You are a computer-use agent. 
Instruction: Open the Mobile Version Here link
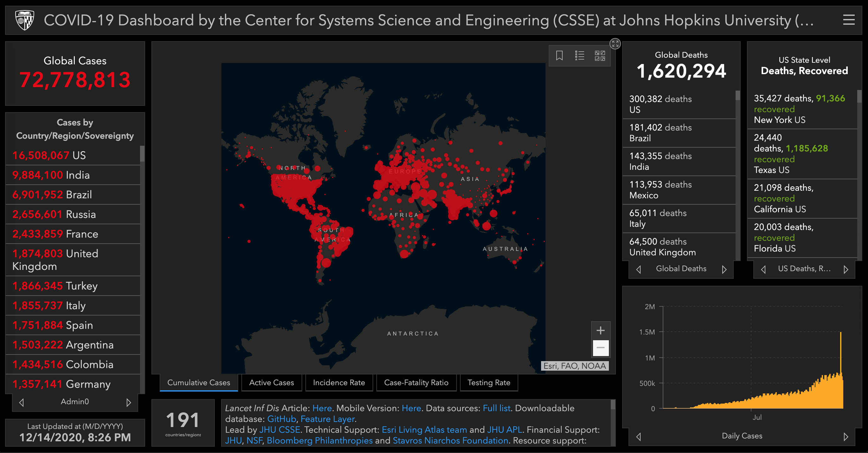coord(412,408)
